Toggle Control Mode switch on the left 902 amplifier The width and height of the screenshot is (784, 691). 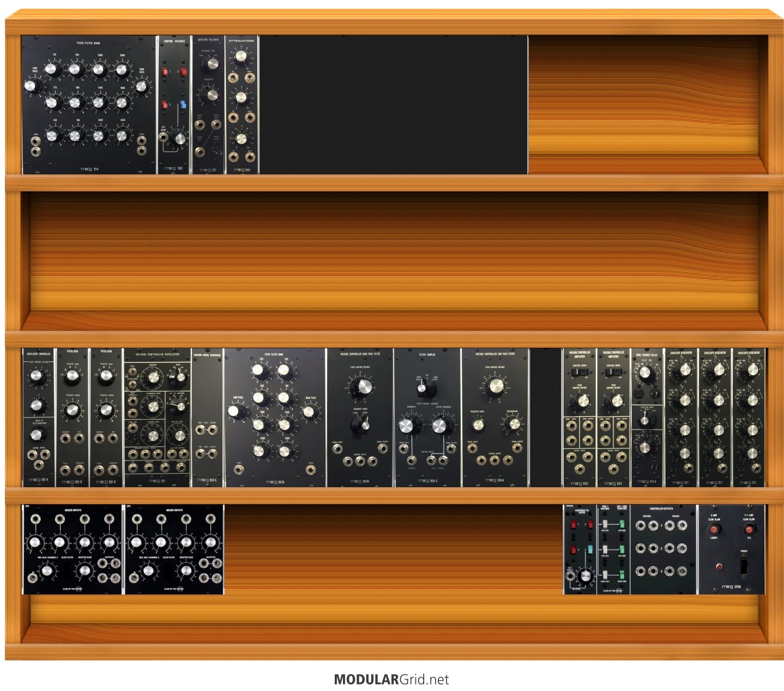579,372
